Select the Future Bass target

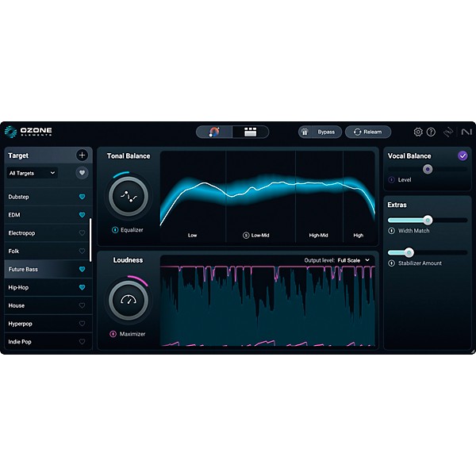(48, 269)
